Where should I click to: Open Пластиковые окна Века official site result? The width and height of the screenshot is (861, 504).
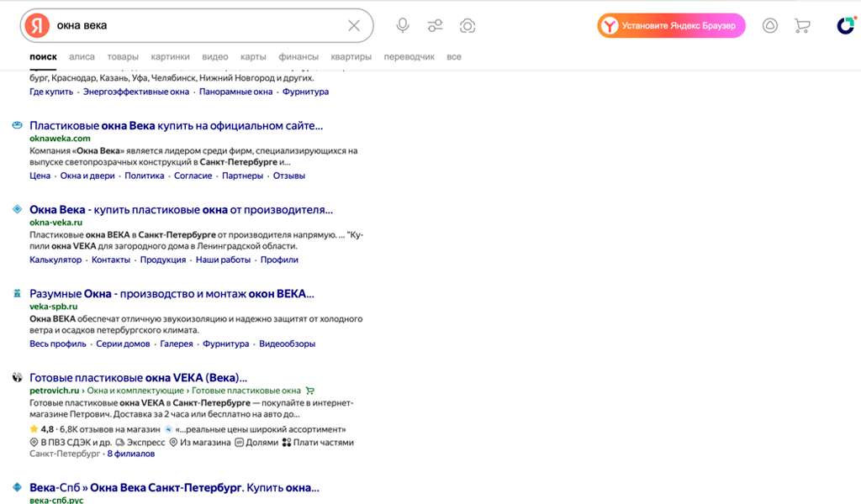click(x=177, y=126)
